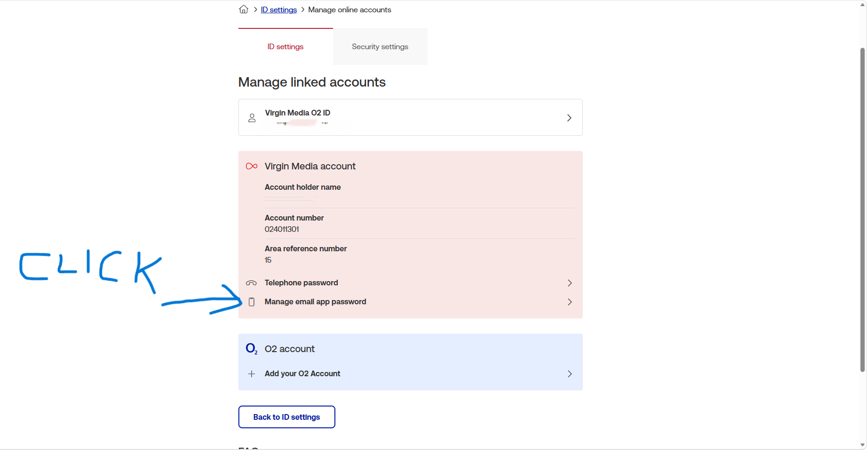Click the Area reference number value 15
This screenshot has height=451, width=868.
pos(268,260)
